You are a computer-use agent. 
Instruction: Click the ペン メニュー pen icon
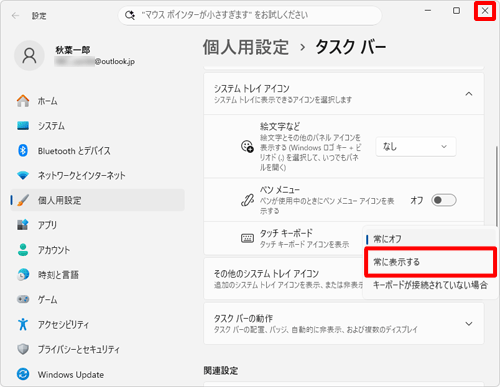click(x=247, y=200)
